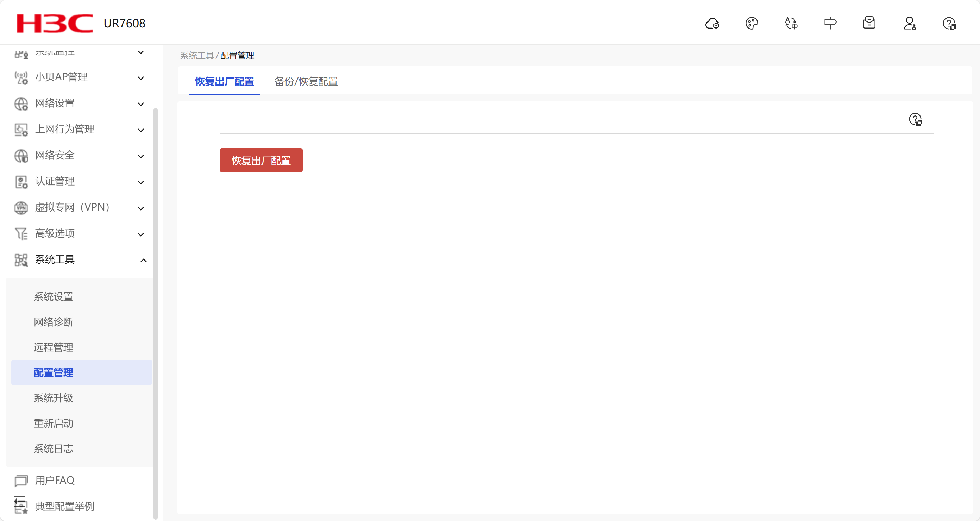Click the 网络设置 globe icon
Screen dimensions: 980x521
(21, 103)
